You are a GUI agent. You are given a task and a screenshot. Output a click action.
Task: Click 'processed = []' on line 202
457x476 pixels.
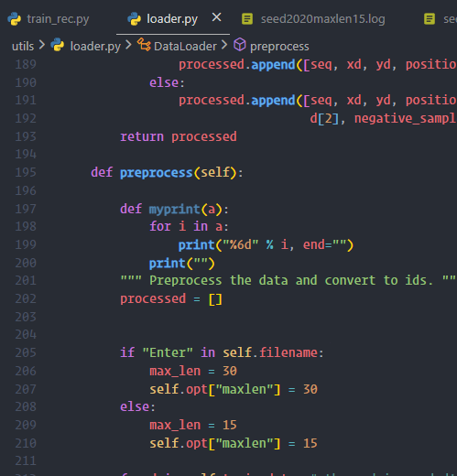tap(171, 299)
